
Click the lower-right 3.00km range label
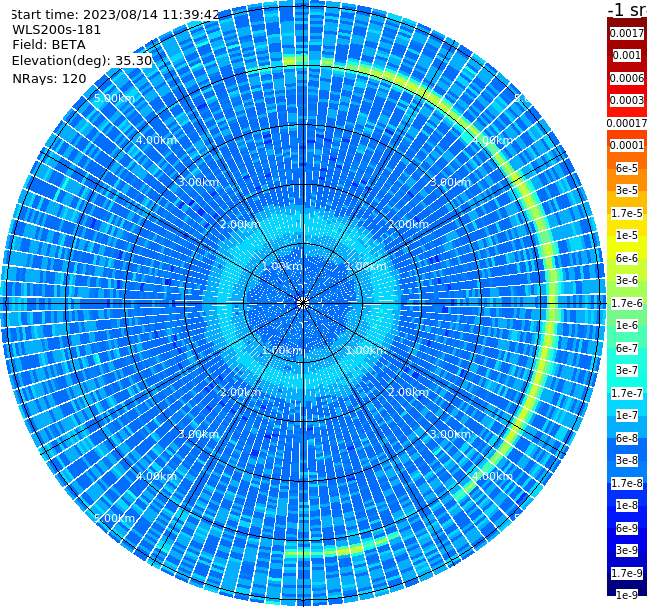[x=450, y=434]
